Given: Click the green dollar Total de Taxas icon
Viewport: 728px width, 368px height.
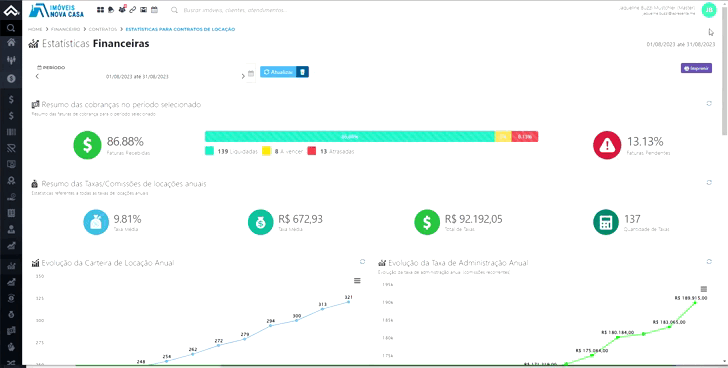Looking at the screenshot, I should tap(427, 222).
